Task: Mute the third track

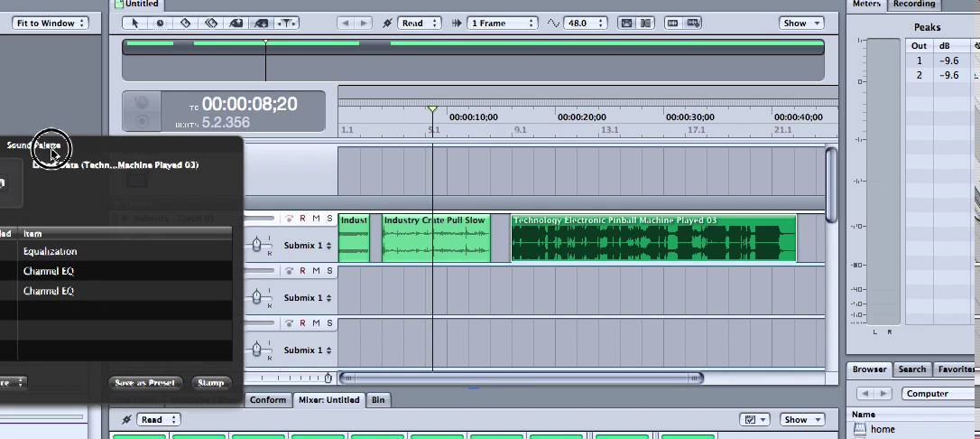Action: [316, 323]
